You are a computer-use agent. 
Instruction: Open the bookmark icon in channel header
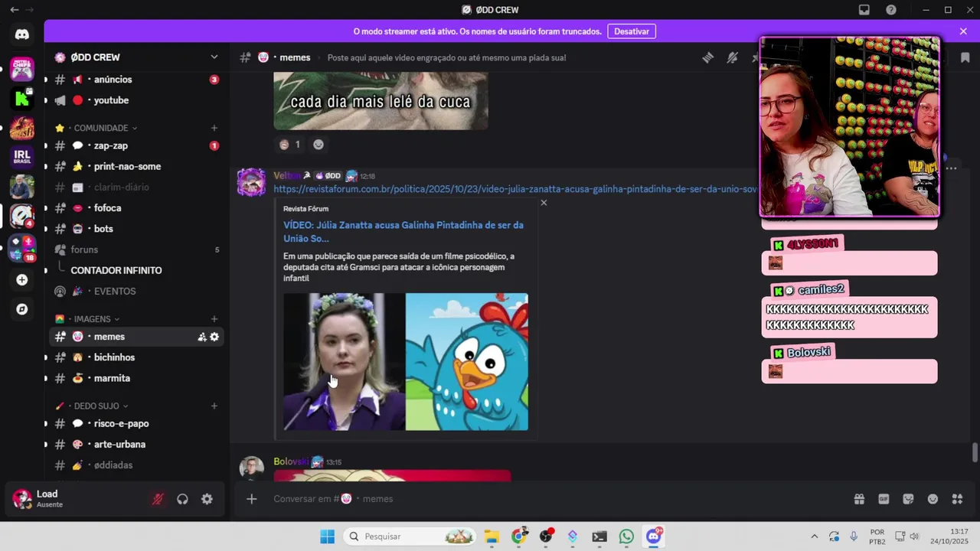[x=965, y=57]
